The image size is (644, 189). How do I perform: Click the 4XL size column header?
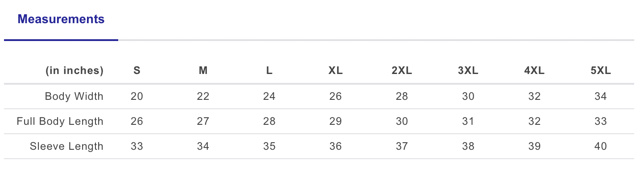(534, 70)
